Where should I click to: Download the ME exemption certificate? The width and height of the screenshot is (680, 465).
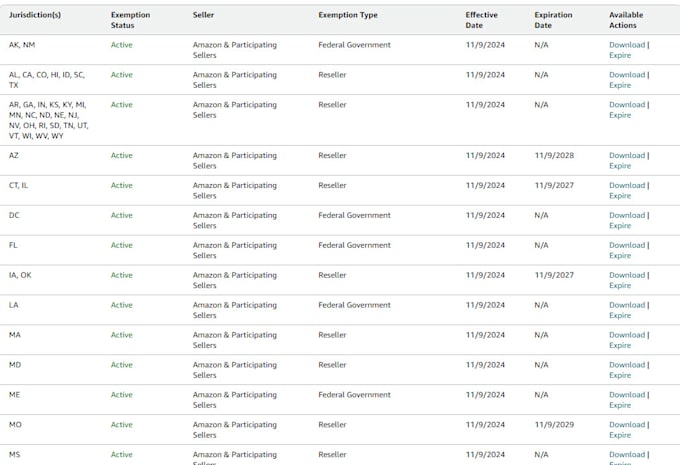[627, 395]
